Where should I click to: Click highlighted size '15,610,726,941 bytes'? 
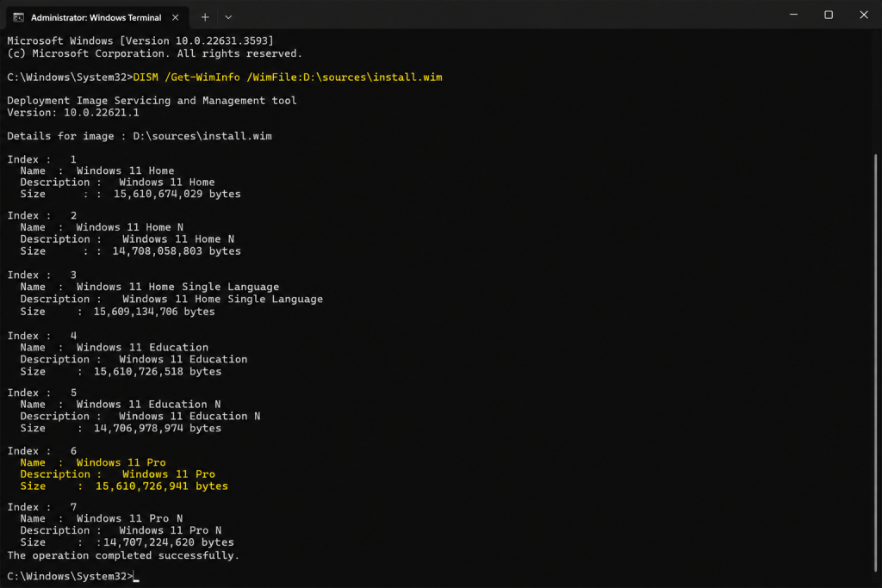pos(161,486)
